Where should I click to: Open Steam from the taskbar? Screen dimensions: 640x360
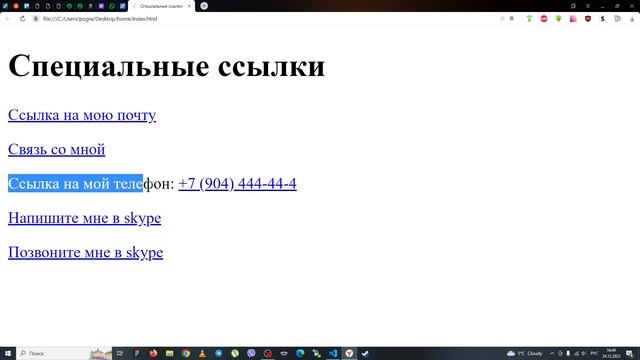[x=366, y=353]
